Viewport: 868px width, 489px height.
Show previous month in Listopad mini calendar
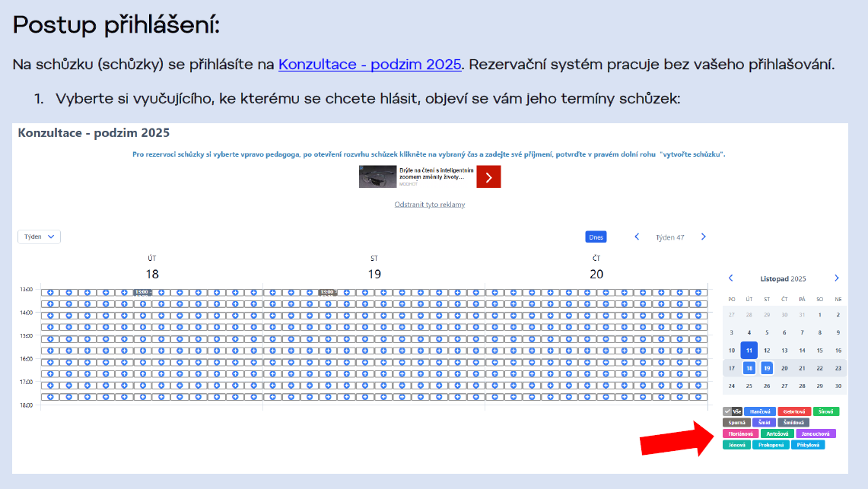click(x=731, y=278)
